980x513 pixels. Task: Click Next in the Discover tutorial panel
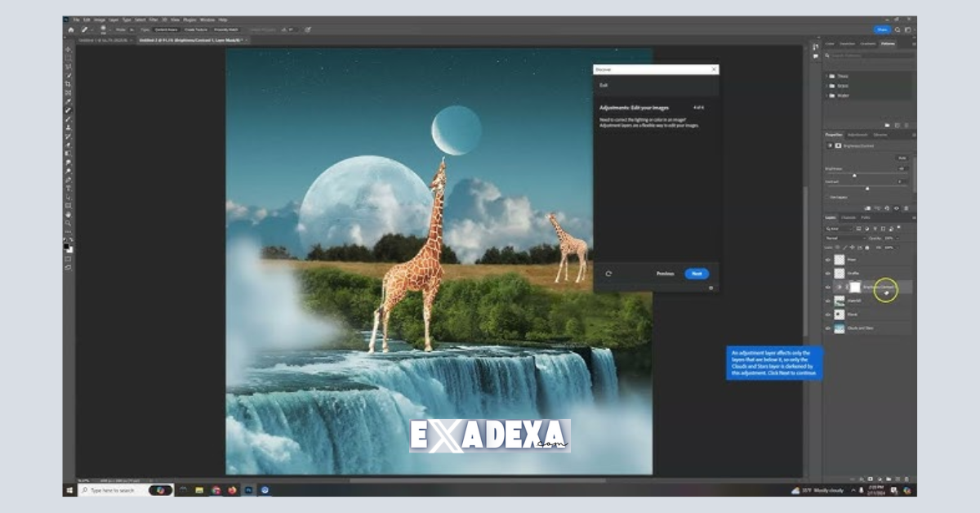click(x=696, y=274)
